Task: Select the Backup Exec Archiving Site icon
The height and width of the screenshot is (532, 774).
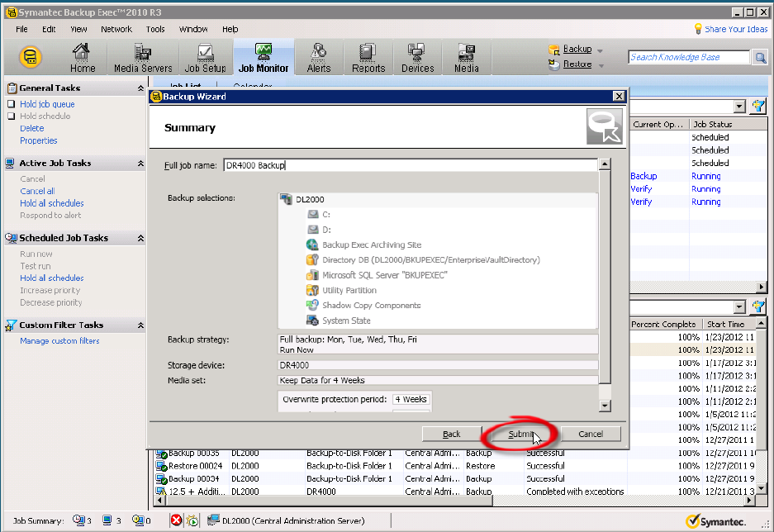Action: pyautogui.click(x=312, y=245)
